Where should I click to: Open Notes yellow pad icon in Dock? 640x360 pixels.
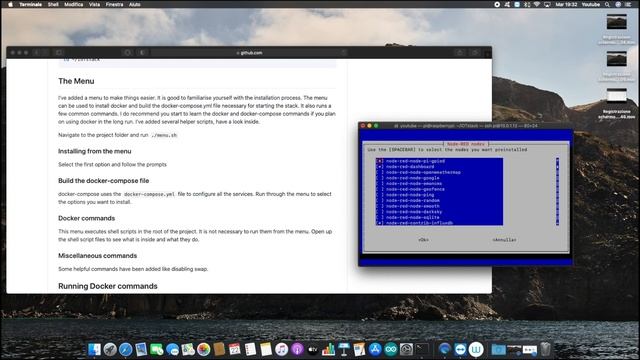click(x=266, y=349)
